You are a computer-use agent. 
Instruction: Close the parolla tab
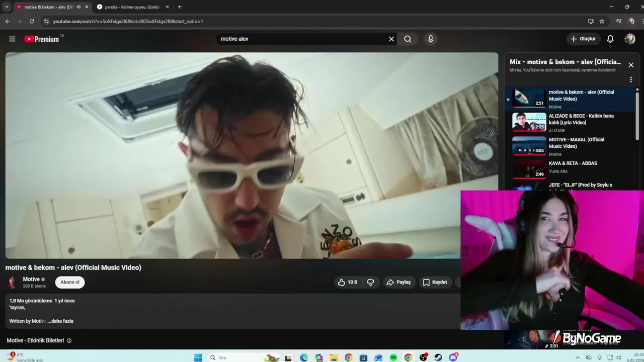click(168, 7)
